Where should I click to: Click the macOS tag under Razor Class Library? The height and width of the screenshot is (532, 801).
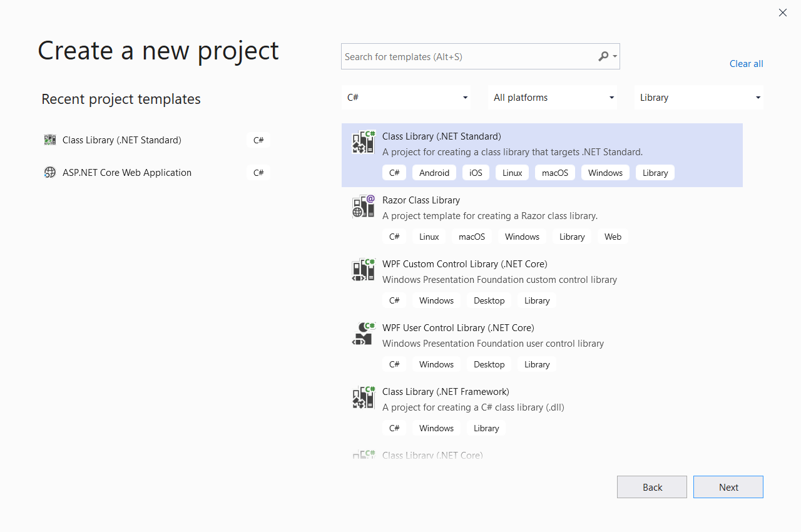pyautogui.click(x=472, y=236)
